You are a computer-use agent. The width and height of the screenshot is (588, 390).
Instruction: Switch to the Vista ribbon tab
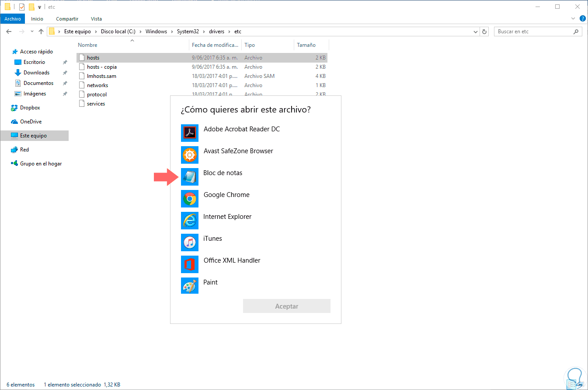96,19
